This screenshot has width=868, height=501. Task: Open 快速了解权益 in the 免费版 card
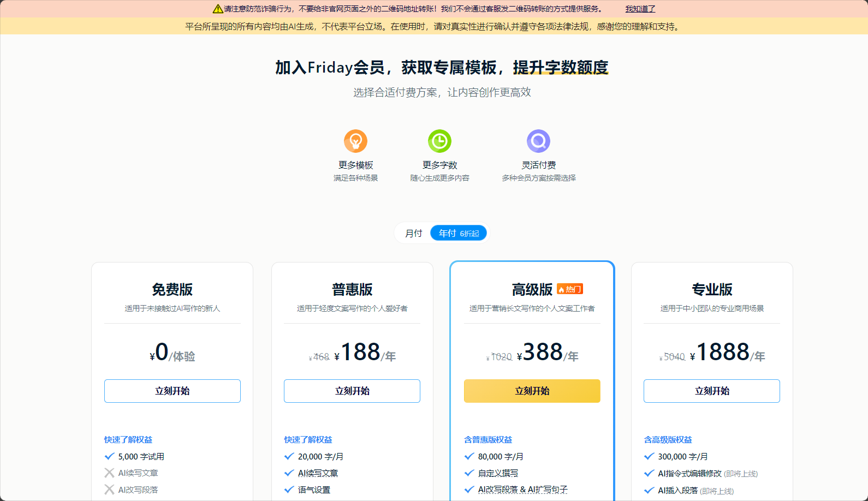128,439
